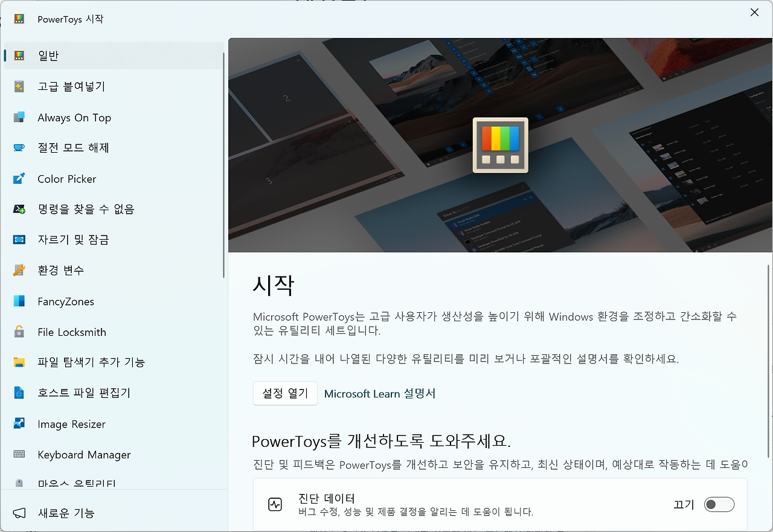The image size is (773, 532).
Task: Open the Microsoft Learn 설명서 link
Action: pyautogui.click(x=379, y=393)
